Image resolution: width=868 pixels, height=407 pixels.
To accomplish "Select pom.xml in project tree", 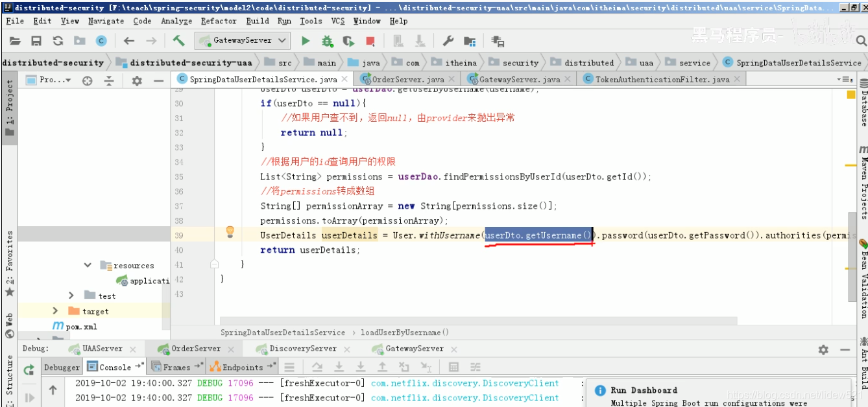I will pyautogui.click(x=75, y=327).
